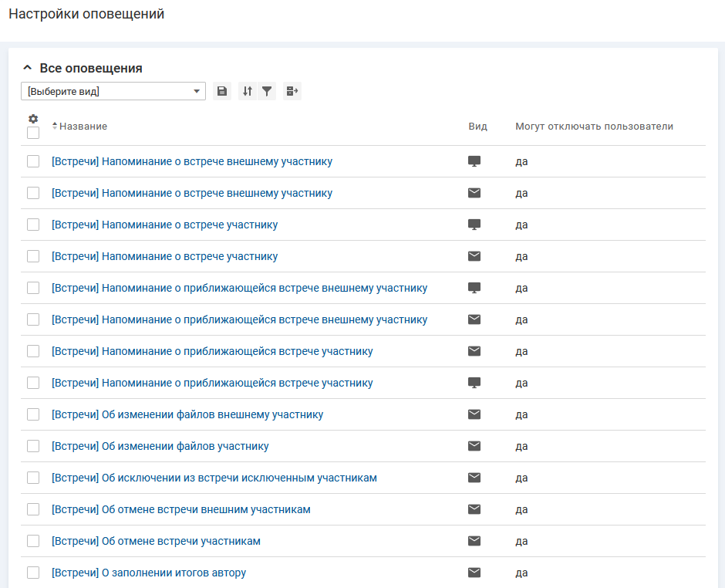Image resolution: width=725 pixels, height=588 pixels.
Task: Click monitor icon for first 'Напоминание о встрече внешнему участнику'
Action: (474, 161)
